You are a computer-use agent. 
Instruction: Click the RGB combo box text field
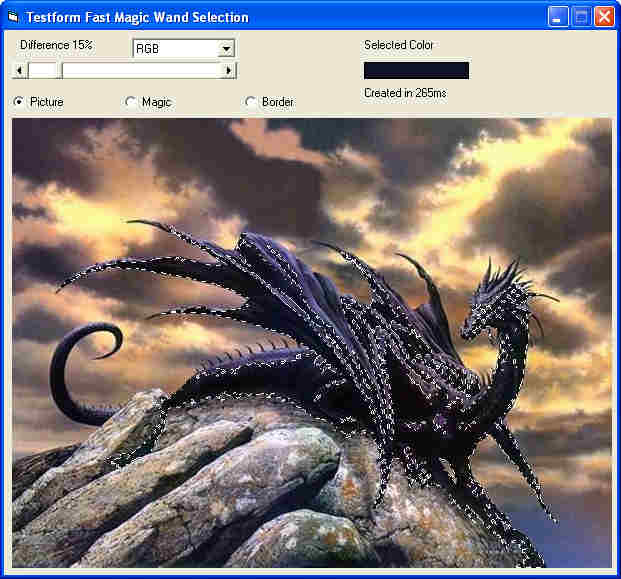click(175, 48)
